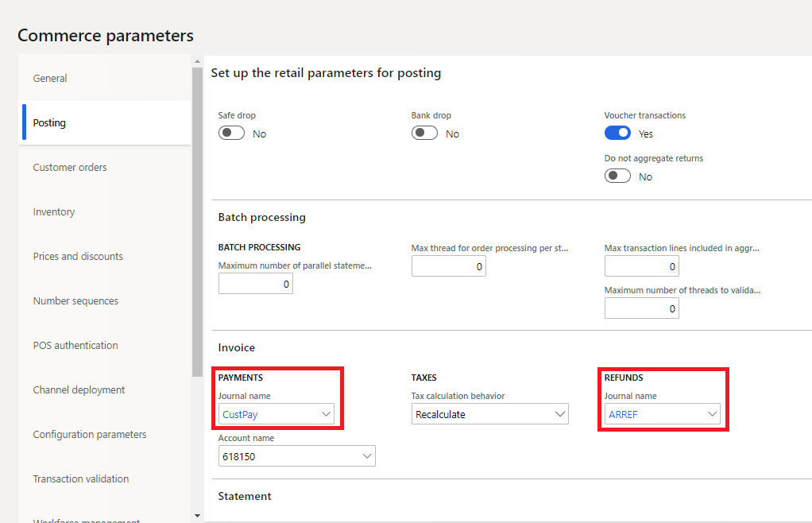This screenshot has width=812, height=523.
Task: Open POS authentication settings
Action: tap(75, 345)
